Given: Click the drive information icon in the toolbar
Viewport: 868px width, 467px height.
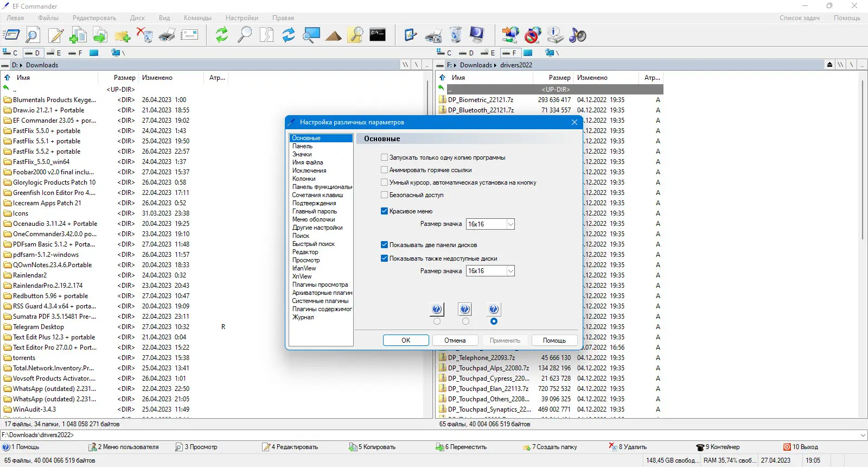Looking at the screenshot, I should point(555,35).
